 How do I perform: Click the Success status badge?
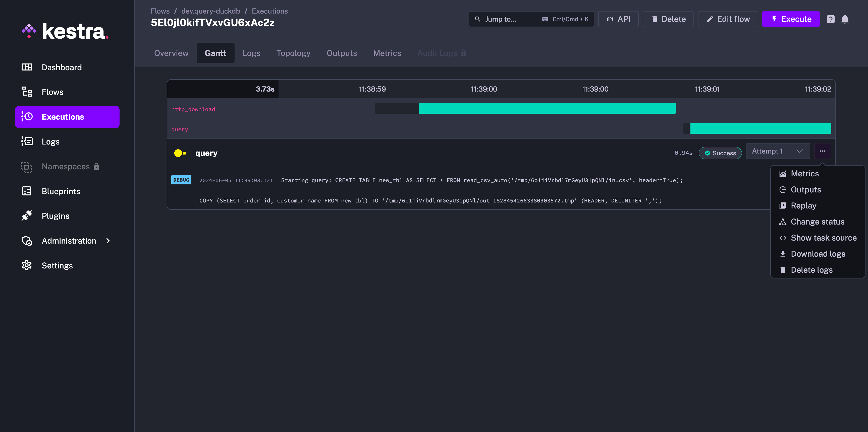coord(720,153)
